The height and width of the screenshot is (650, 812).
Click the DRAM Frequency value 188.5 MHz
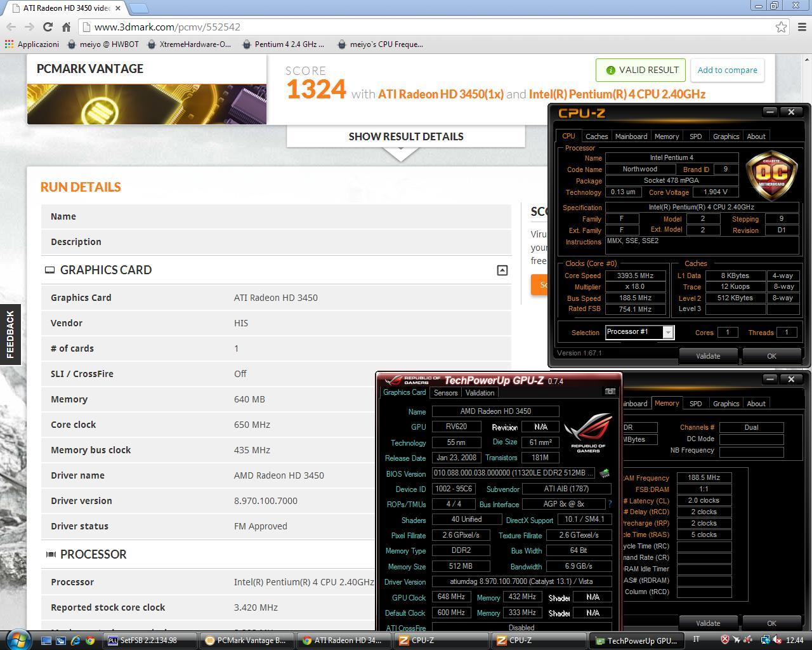704,477
